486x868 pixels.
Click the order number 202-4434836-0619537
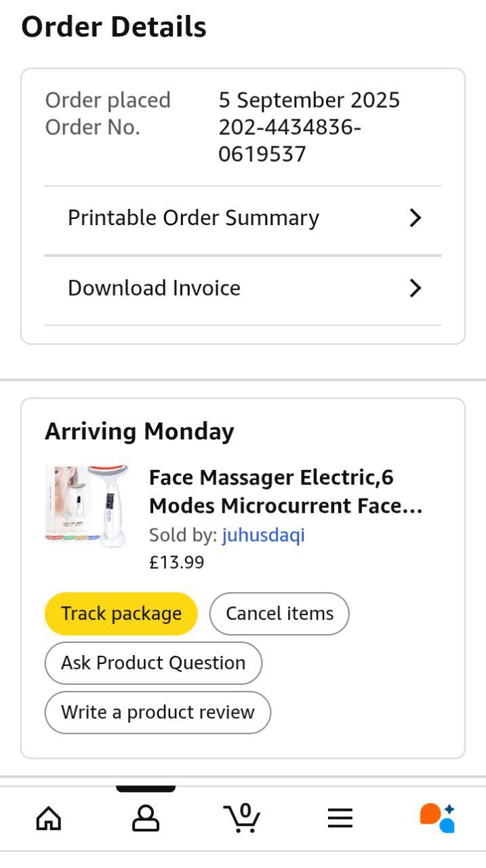point(289,140)
